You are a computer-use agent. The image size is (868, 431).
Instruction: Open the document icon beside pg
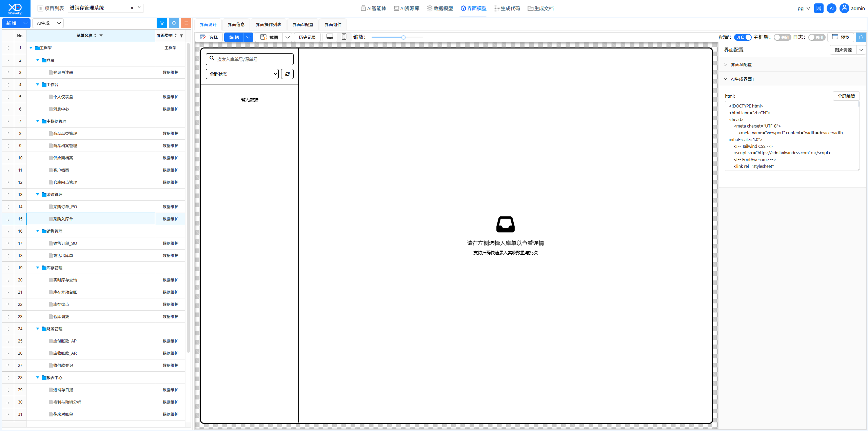coord(818,8)
